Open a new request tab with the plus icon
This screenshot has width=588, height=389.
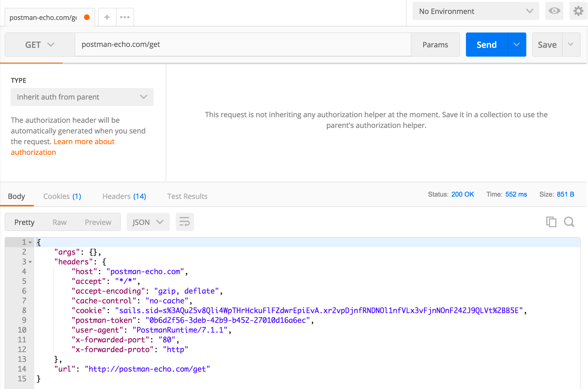click(107, 17)
